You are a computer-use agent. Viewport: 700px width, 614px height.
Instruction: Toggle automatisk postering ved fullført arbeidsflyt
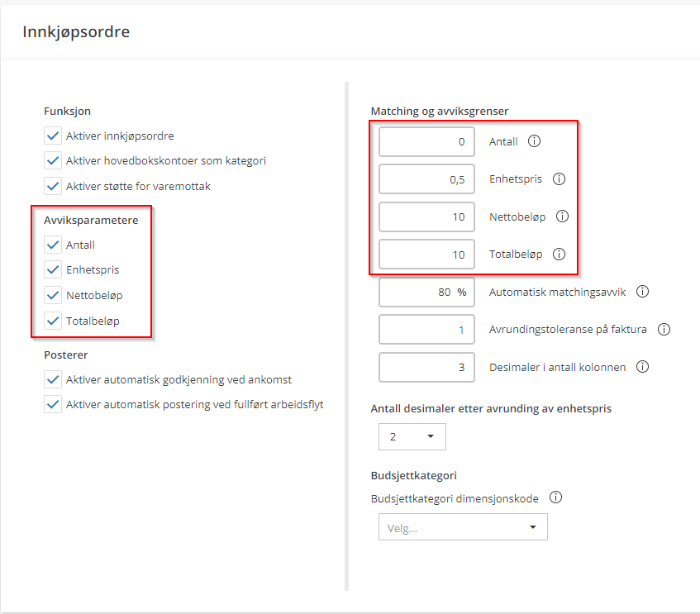tap(54, 405)
